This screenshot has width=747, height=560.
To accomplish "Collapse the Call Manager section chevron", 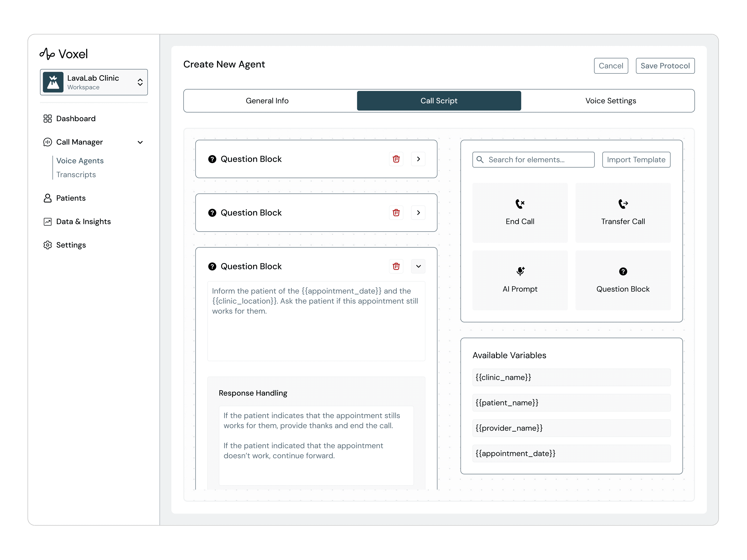I will (140, 142).
